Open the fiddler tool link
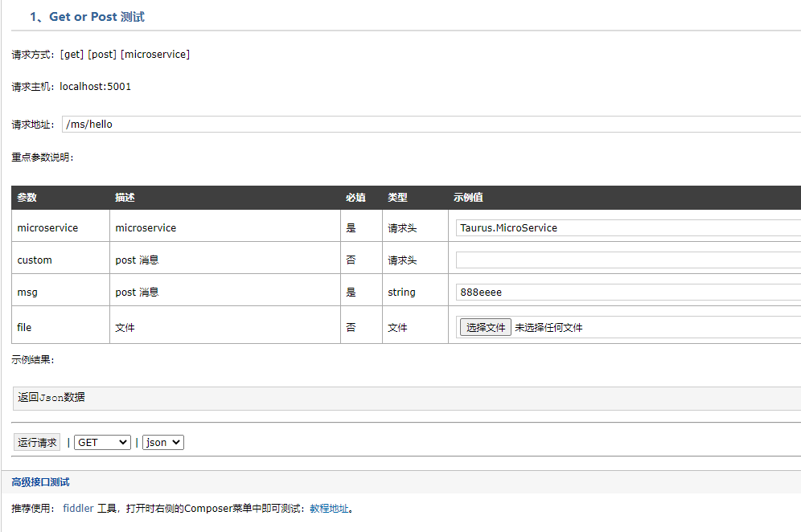The height and width of the screenshot is (532, 801). [x=78, y=508]
